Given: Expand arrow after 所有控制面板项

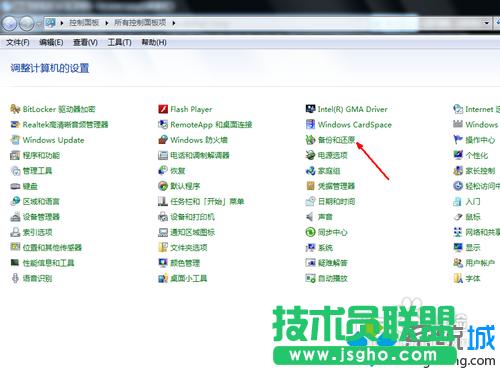Looking at the screenshot, I should click(x=174, y=23).
